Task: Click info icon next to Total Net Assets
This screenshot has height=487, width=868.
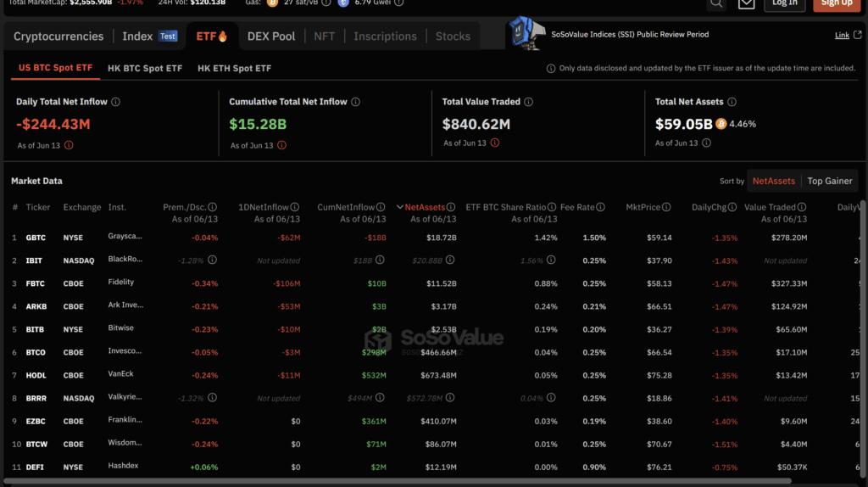Action: click(732, 102)
